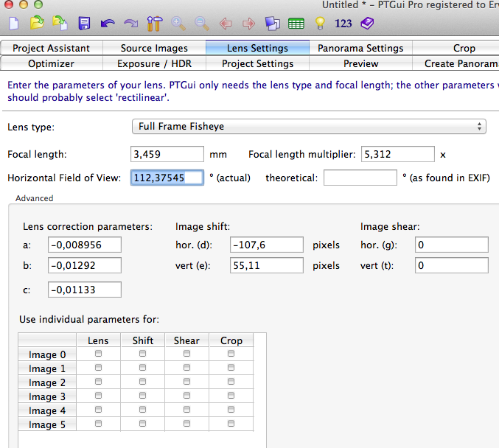This screenshot has width=499, height=448.
Task: Click the zoom in magnifier icon
Action: 178,24
